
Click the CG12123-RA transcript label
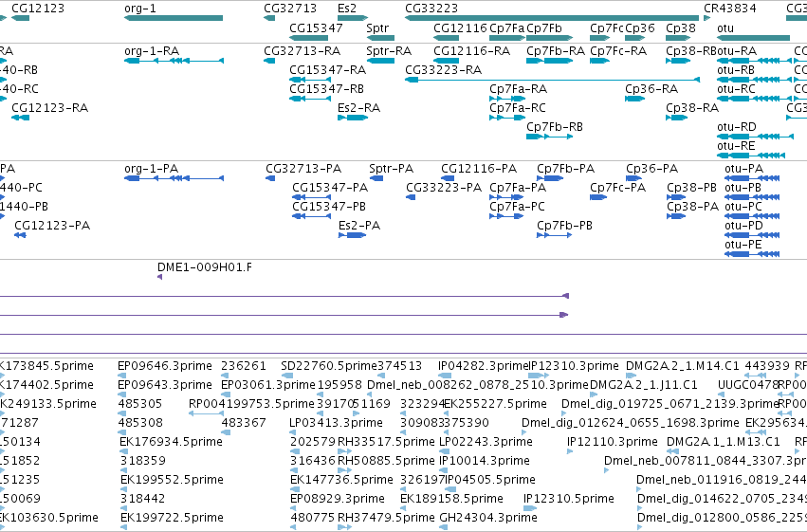(50, 108)
